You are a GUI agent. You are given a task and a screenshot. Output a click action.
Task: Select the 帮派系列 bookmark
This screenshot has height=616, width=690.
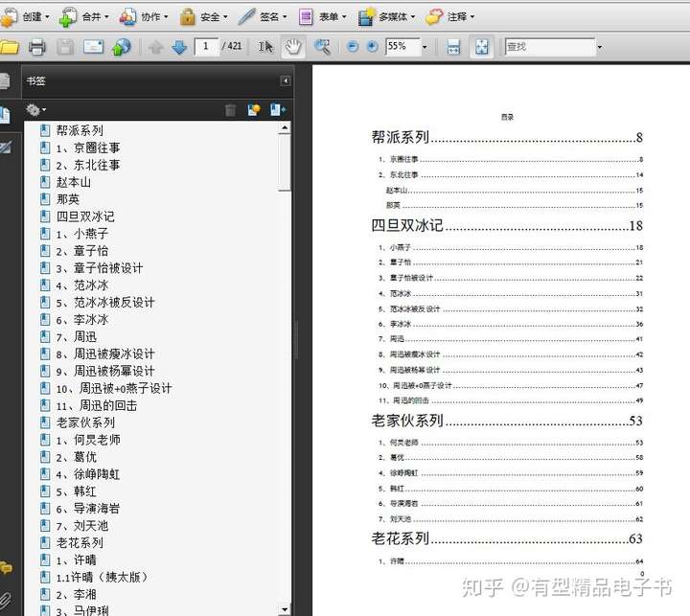coord(80,130)
